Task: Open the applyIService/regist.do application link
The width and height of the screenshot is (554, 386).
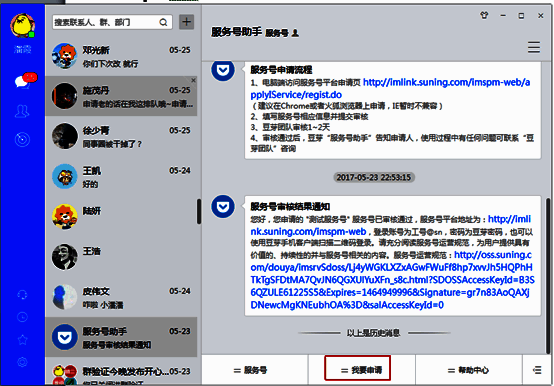Action: [390, 88]
